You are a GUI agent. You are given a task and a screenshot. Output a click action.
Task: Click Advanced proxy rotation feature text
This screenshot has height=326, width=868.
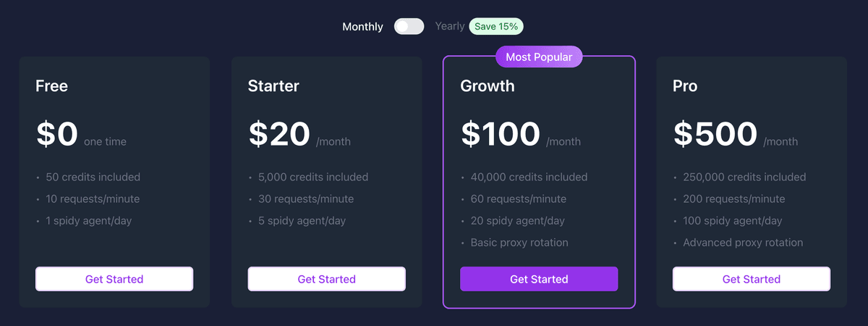[743, 243]
